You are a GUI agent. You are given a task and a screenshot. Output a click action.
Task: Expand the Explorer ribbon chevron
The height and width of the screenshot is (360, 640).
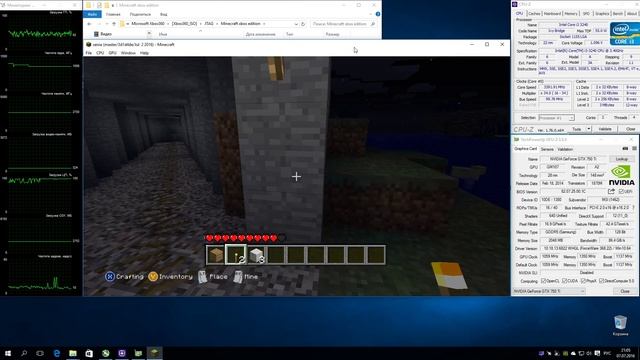(371, 14)
